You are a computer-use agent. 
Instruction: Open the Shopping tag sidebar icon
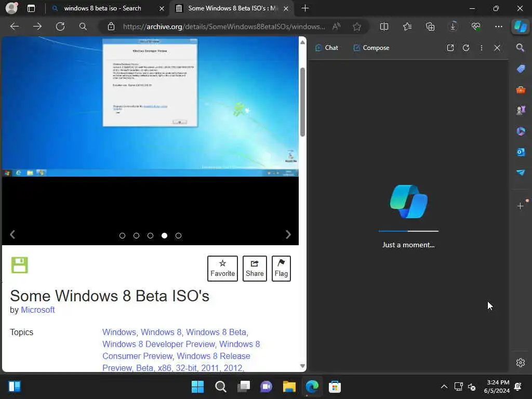click(x=521, y=69)
